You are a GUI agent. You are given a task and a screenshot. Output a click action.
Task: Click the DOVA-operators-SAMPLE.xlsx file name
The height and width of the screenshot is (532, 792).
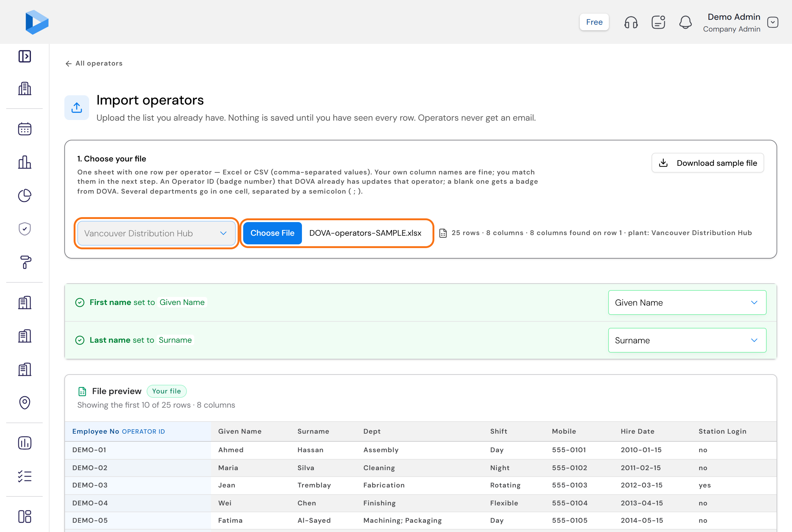point(365,233)
